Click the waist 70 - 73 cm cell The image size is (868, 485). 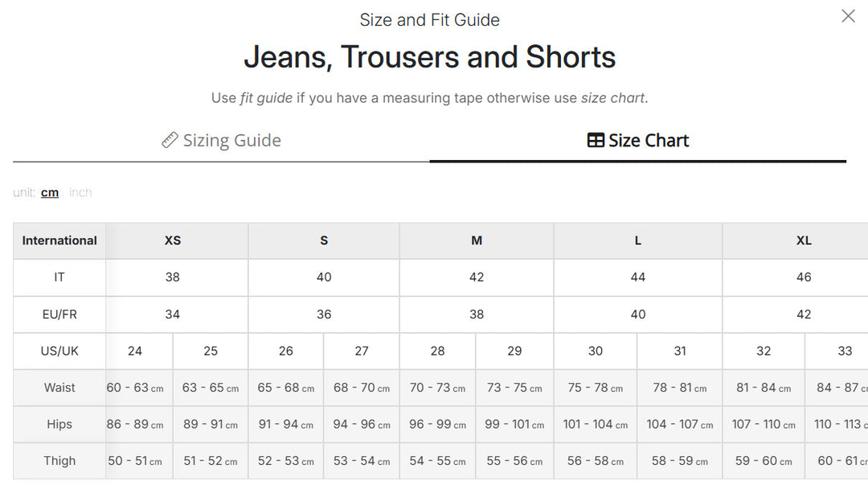(x=437, y=388)
